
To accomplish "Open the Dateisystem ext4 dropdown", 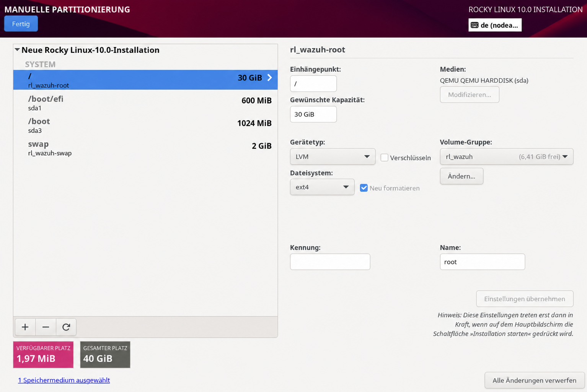I will tap(322, 187).
